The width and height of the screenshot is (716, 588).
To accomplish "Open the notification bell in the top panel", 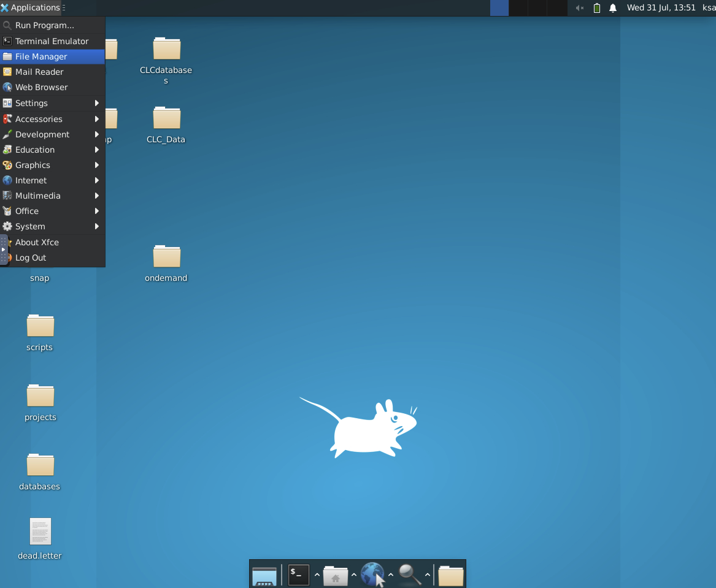I will point(613,8).
